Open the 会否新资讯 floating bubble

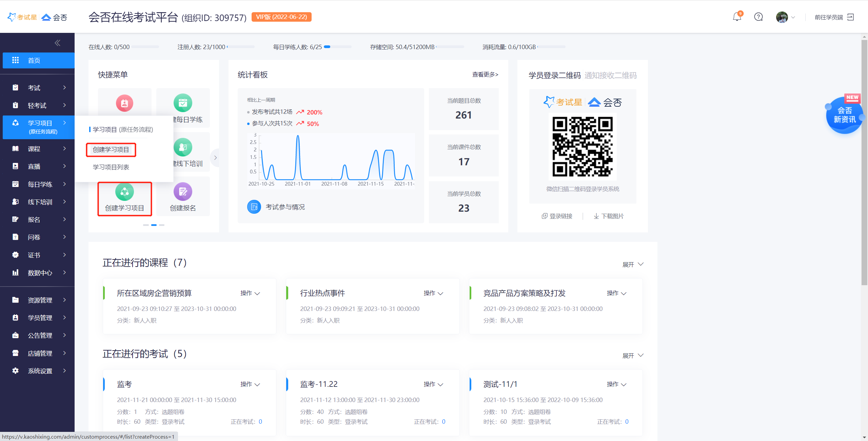click(x=844, y=115)
